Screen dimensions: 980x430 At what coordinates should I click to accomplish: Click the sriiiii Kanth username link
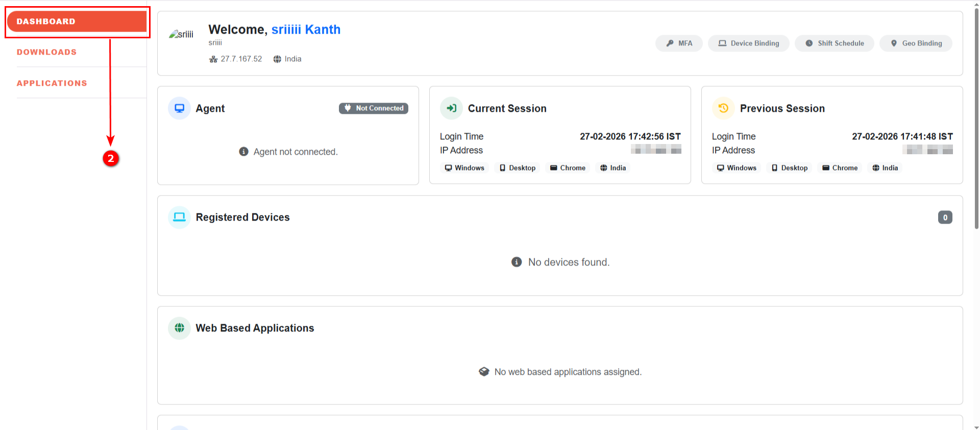pos(306,30)
